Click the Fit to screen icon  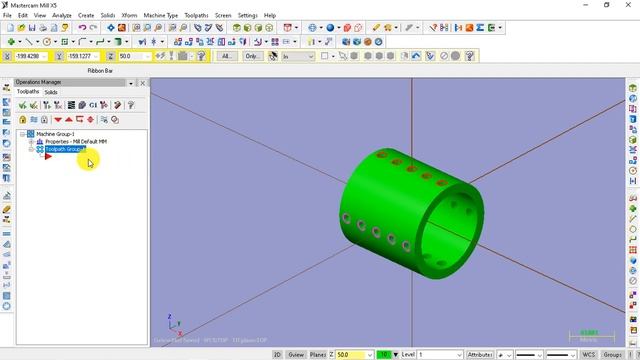click(111, 28)
